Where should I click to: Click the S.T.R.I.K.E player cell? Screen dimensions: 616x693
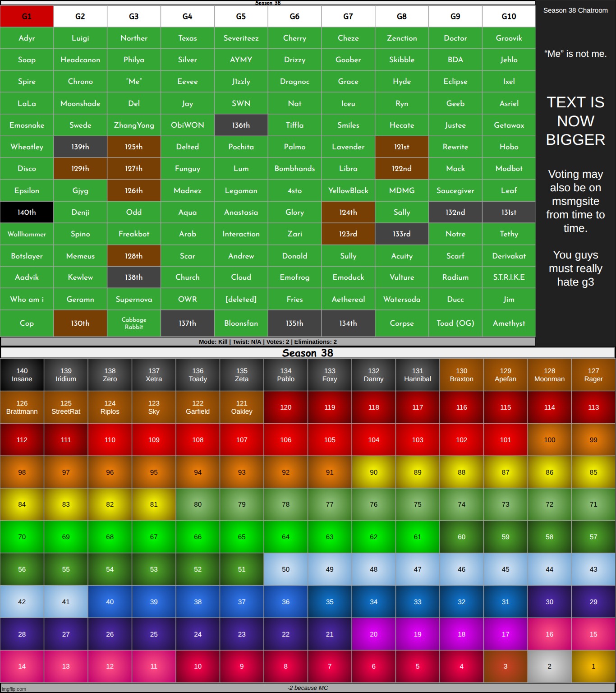pos(509,277)
